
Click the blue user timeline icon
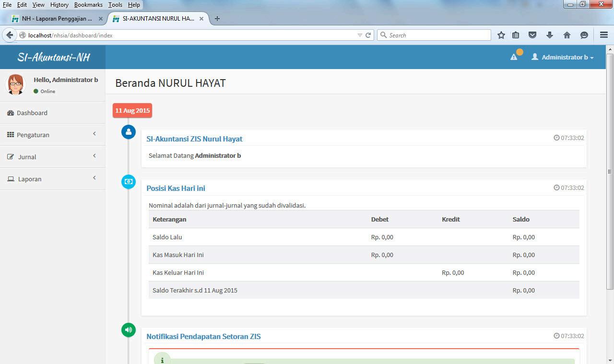click(x=129, y=132)
